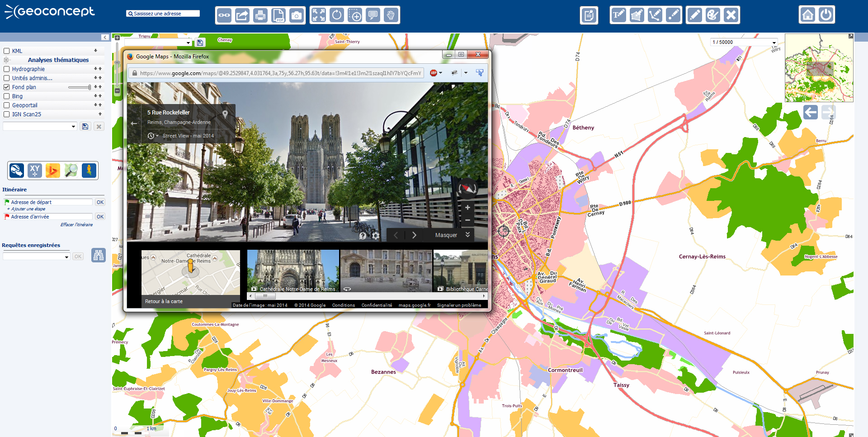The height and width of the screenshot is (437, 868).
Task: Click Signaler un problème link
Action: coord(459,305)
